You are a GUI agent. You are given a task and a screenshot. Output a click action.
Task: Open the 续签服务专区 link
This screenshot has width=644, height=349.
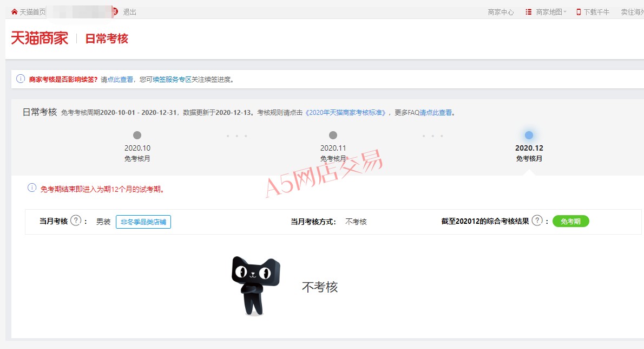[x=172, y=79]
